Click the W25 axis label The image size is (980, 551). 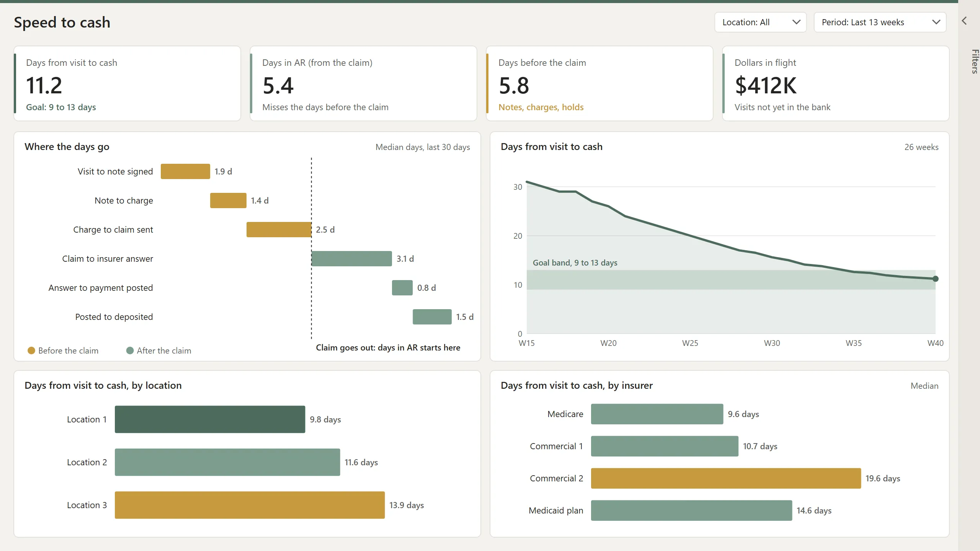pyautogui.click(x=690, y=343)
